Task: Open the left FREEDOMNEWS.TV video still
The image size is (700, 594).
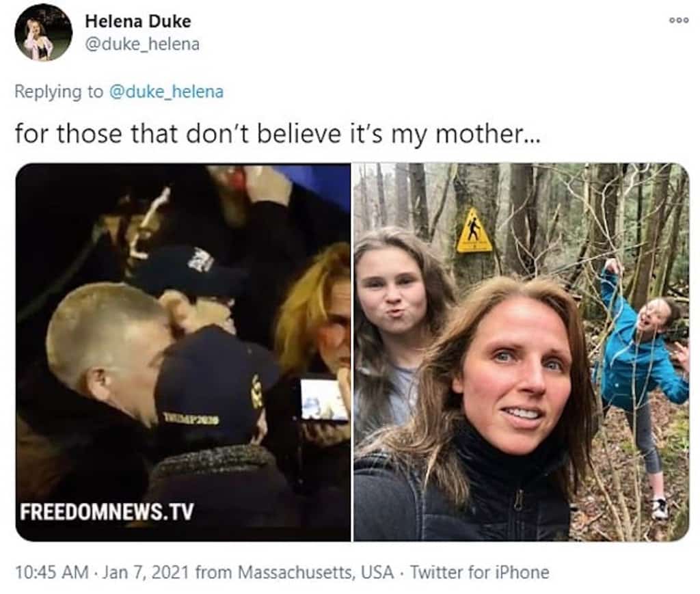Action: click(183, 352)
